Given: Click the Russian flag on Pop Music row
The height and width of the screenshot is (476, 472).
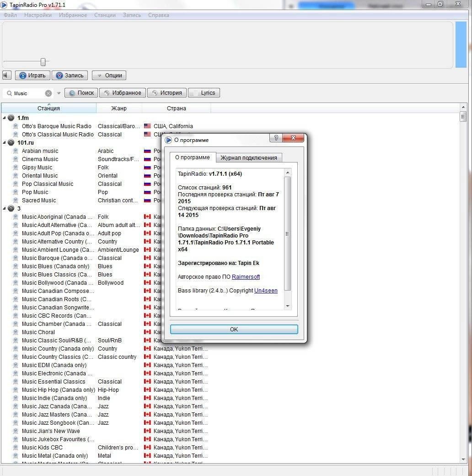Looking at the screenshot, I should tap(147, 192).
